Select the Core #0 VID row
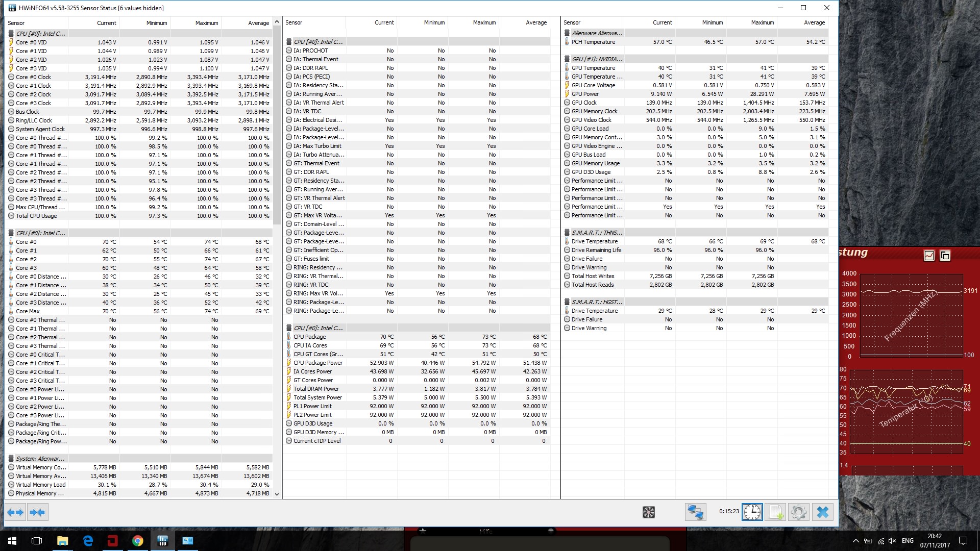 139,42
